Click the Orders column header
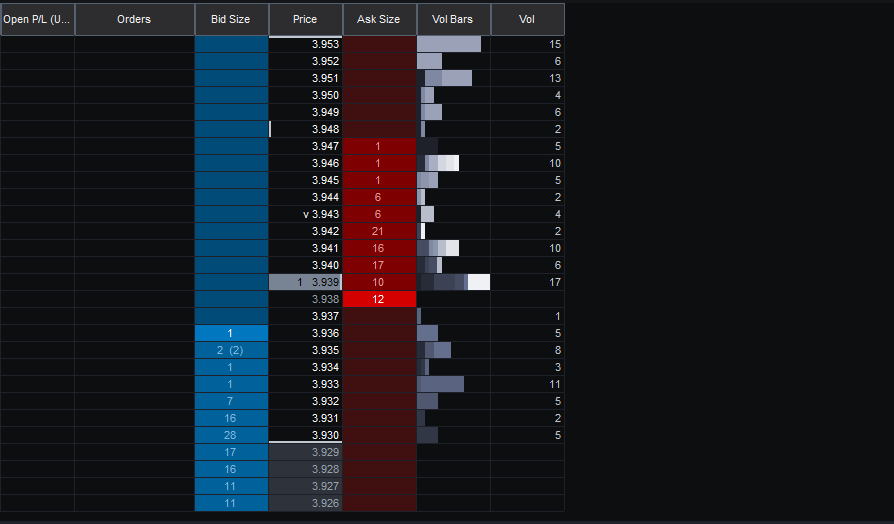The width and height of the screenshot is (894, 524). coord(135,19)
